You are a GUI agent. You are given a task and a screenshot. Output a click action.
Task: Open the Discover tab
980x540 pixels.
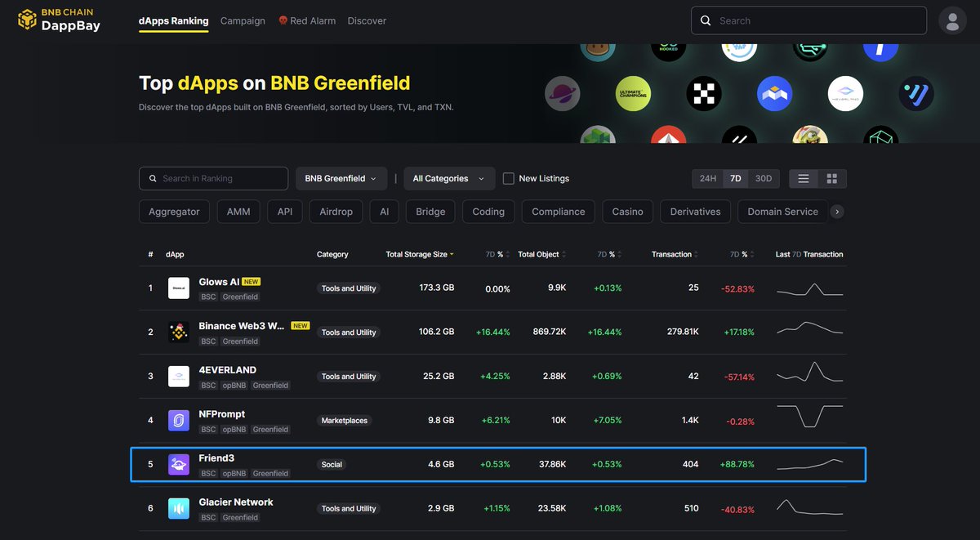tap(367, 20)
